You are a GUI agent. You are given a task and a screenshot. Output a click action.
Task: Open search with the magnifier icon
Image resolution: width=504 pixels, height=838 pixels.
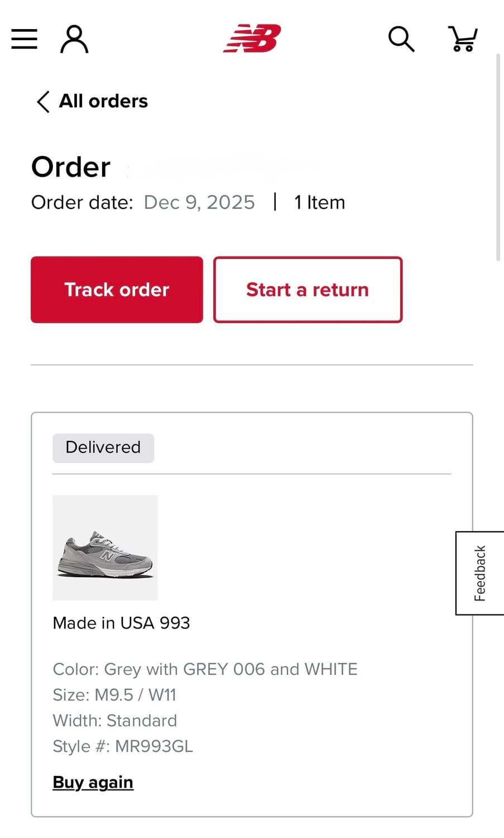pos(401,39)
